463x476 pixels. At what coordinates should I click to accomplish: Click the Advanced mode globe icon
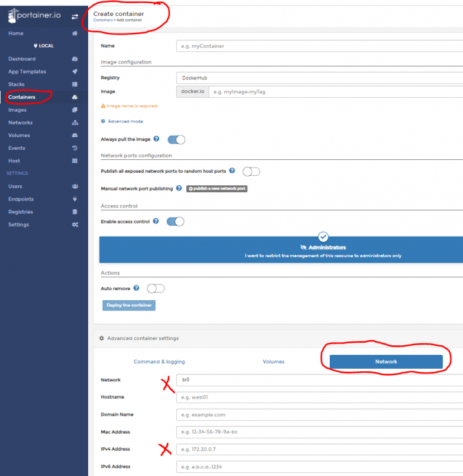pos(103,121)
